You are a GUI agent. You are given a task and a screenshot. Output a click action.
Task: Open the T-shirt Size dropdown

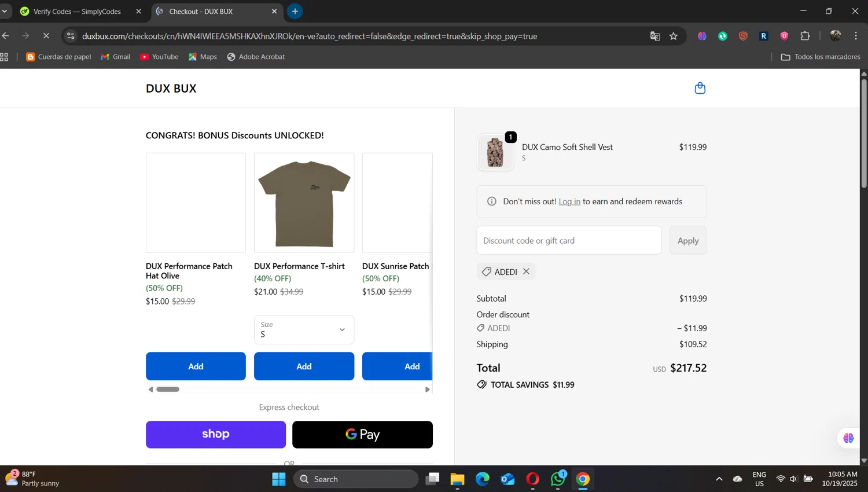point(304,329)
